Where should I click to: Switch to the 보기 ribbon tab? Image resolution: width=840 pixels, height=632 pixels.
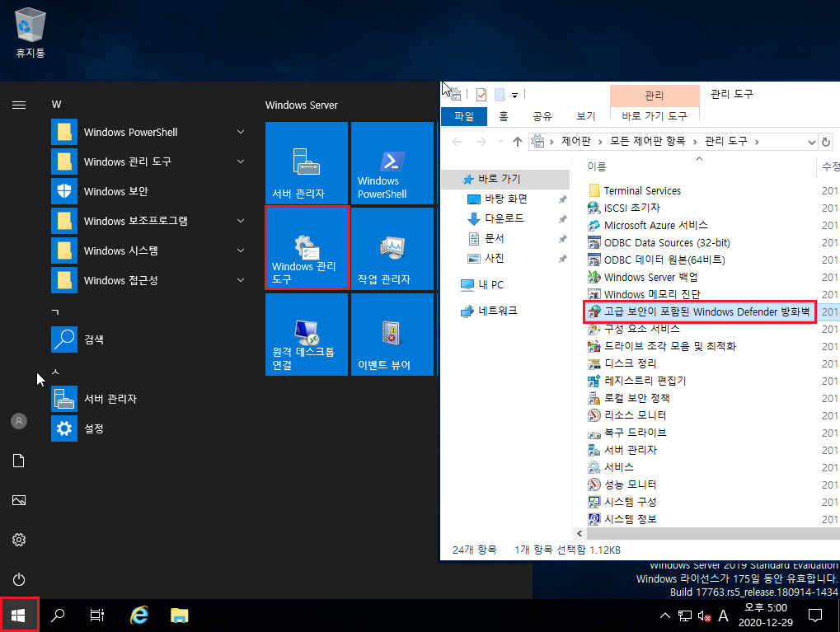pyautogui.click(x=585, y=116)
